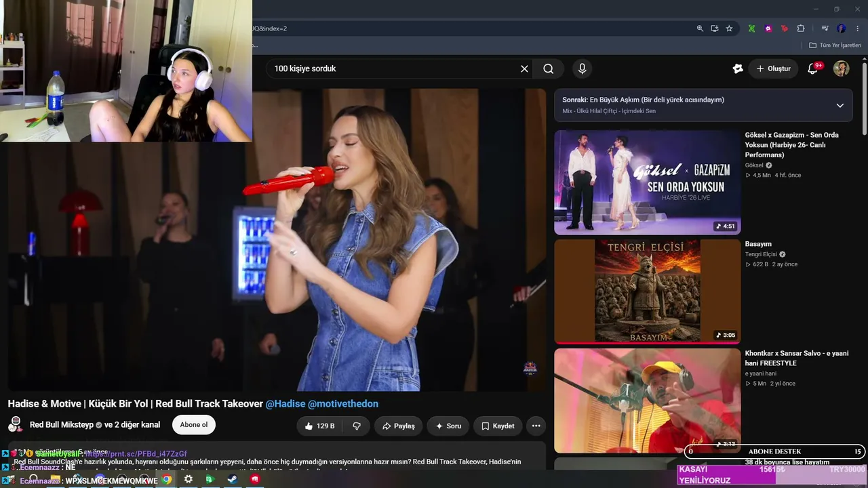
Task: Open the YouTube Playables star icon
Action: pyautogui.click(x=738, y=68)
